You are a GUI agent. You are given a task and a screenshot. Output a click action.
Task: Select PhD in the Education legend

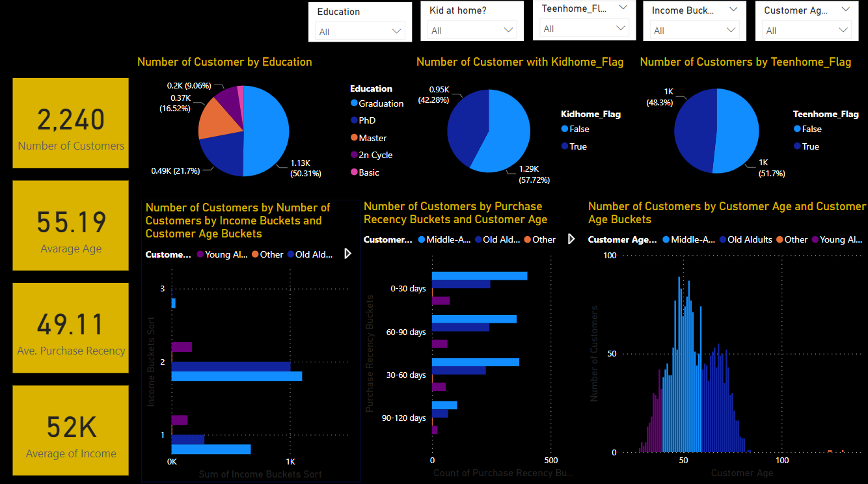tap(362, 120)
